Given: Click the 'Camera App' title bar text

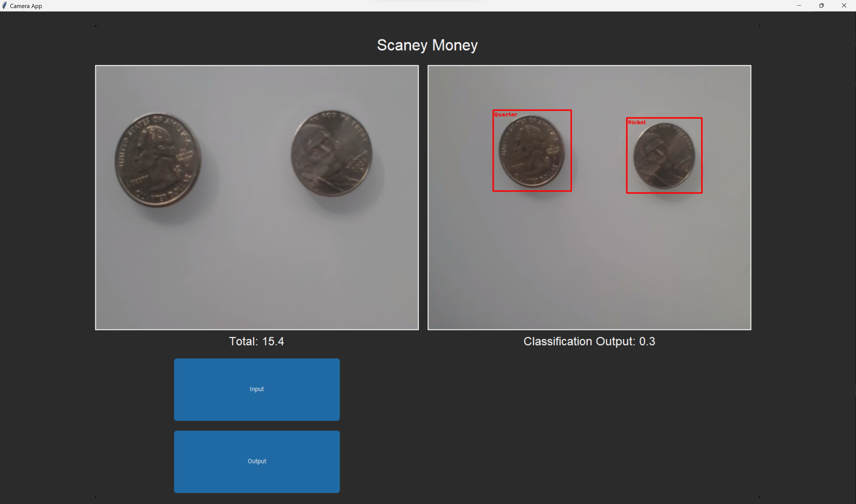Looking at the screenshot, I should pyautogui.click(x=26, y=6).
